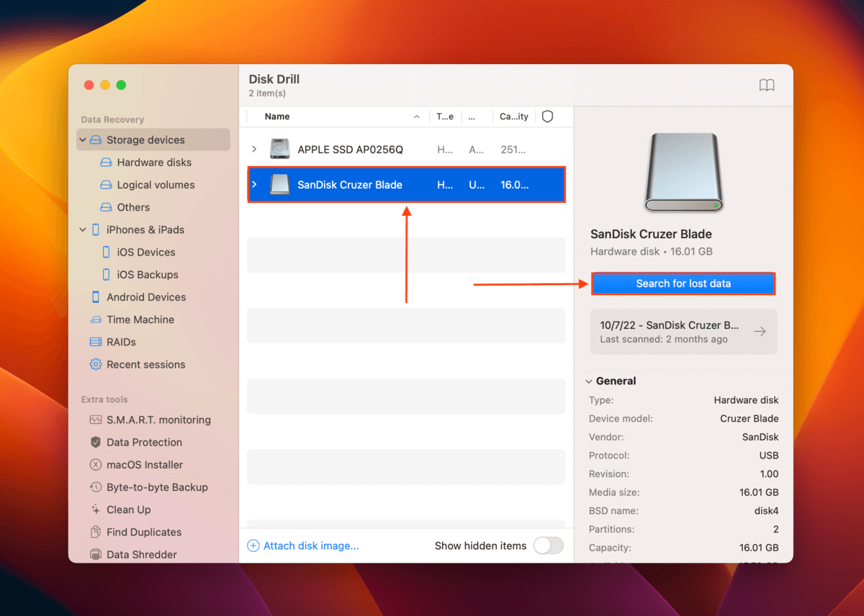Click the APPLE SSD drive icon

(x=279, y=149)
